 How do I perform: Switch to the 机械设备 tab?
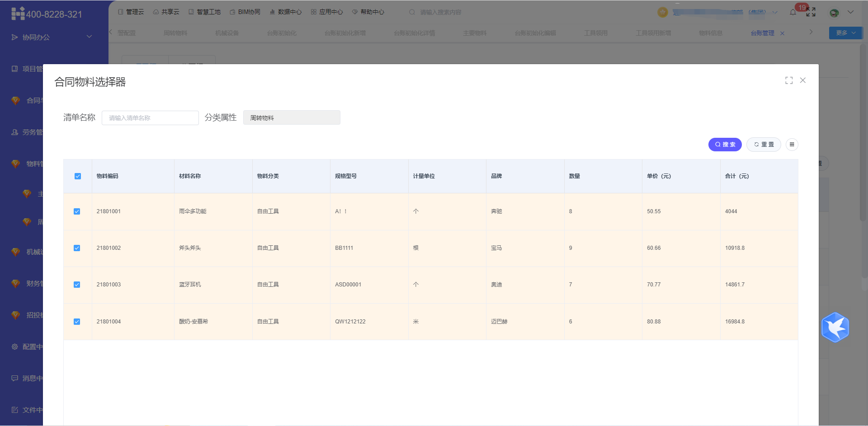click(x=227, y=33)
